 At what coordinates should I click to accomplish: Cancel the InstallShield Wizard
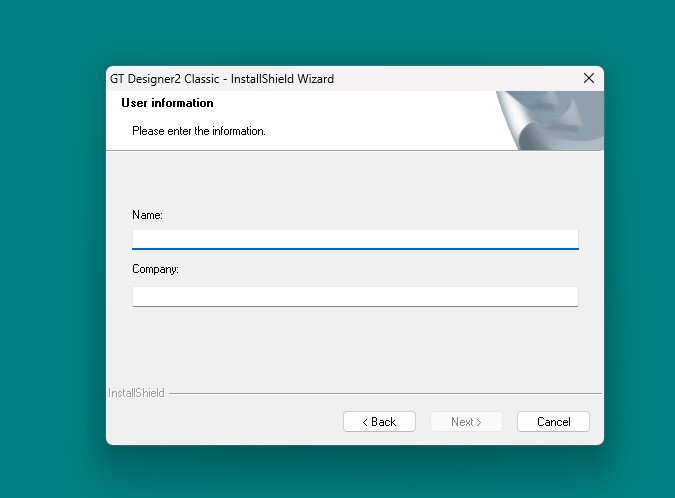553,421
